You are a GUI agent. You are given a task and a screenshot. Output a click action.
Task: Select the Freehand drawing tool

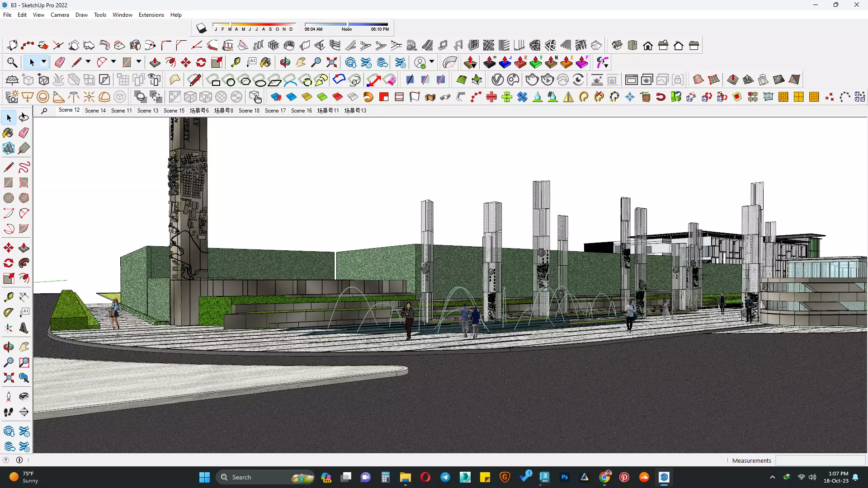24,168
